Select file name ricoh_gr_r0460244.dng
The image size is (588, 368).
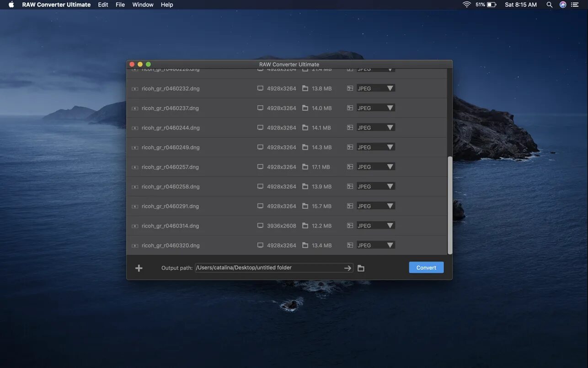point(171,128)
